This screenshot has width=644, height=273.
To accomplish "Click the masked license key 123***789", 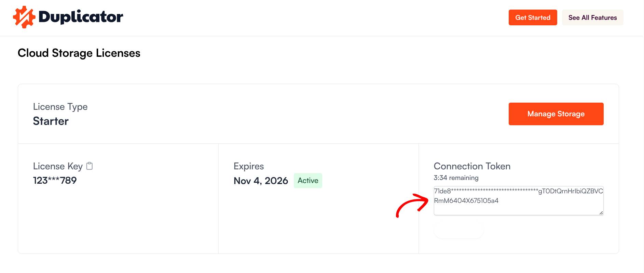I will point(55,180).
